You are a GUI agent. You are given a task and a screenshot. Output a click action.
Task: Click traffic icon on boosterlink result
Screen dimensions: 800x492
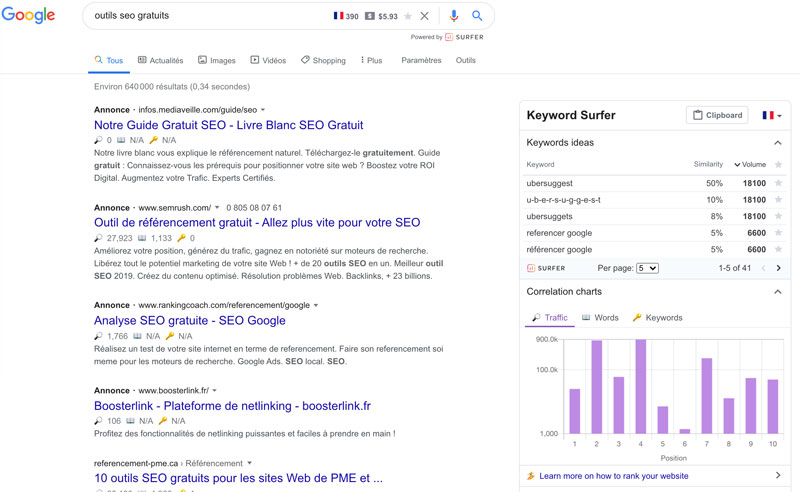click(98, 421)
